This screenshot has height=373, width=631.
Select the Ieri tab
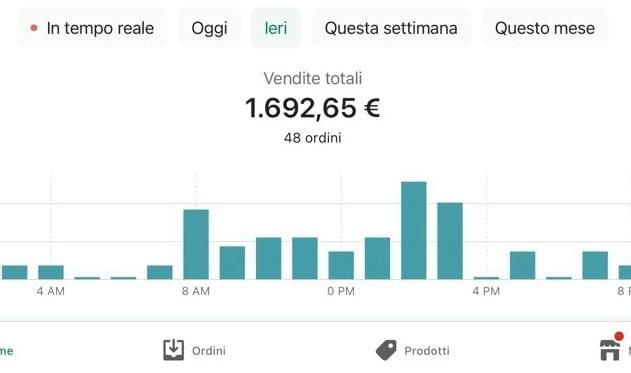pyautogui.click(x=276, y=28)
